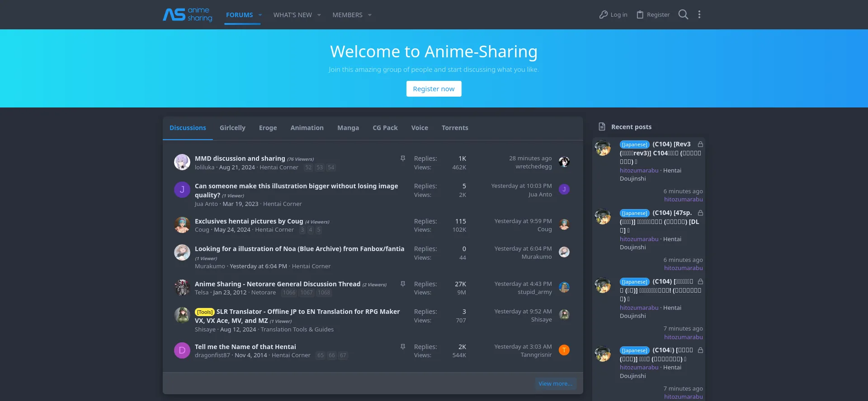This screenshot has width=868, height=401.
Task: Click the [Tools] prefix label
Action: tap(205, 312)
